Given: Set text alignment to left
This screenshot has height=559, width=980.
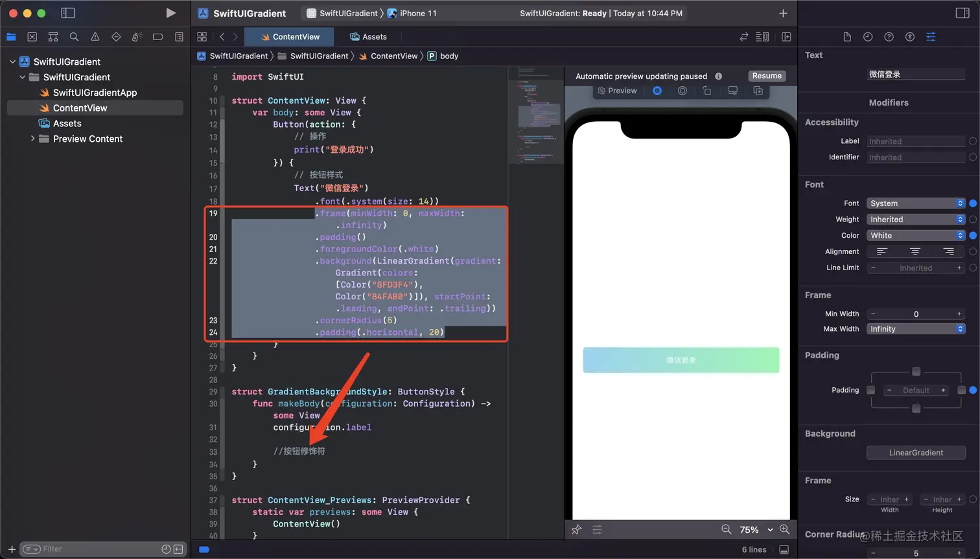Looking at the screenshot, I should [x=881, y=251].
